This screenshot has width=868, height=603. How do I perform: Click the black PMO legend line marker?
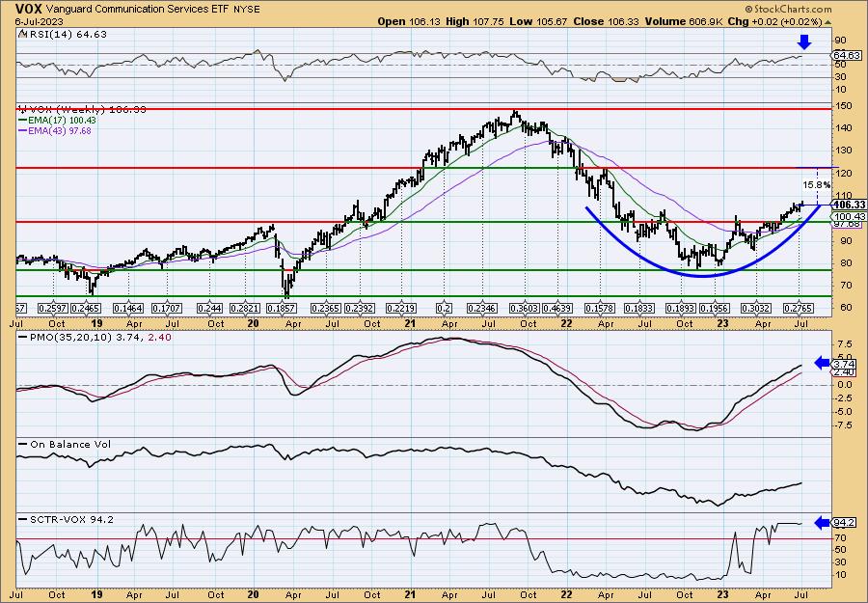click(x=22, y=336)
